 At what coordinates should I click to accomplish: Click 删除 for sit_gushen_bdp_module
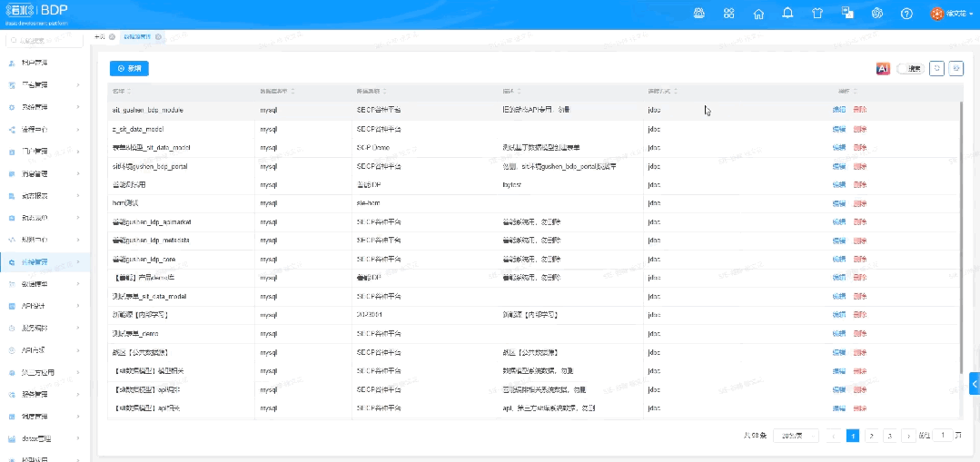tap(860, 110)
